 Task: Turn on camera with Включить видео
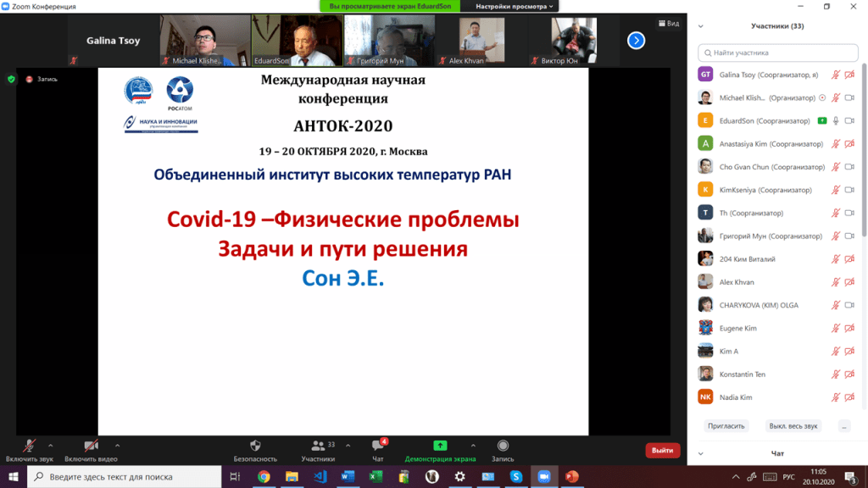coord(91,446)
